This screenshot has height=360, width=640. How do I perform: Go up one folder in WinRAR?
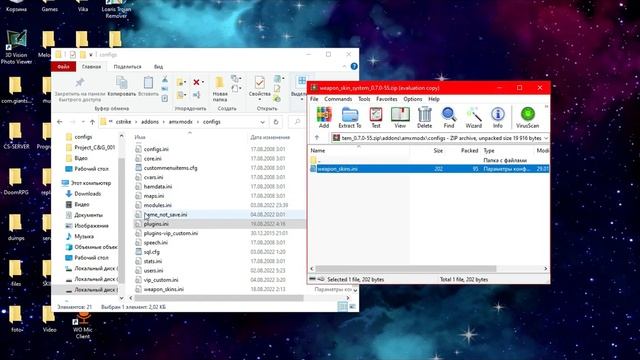click(x=317, y=138)
